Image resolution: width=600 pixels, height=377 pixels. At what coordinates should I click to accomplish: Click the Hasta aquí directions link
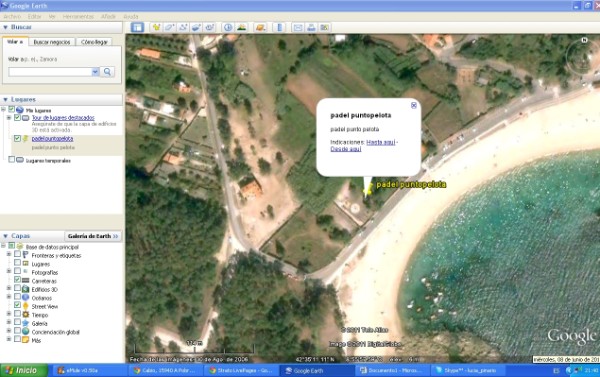381,142
